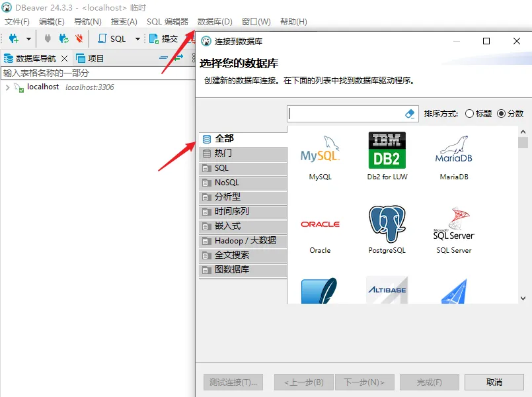This screenshot has height=397, width=532.
Task: Click the Reconnect plug icon
Action: (x=63, y=39)
